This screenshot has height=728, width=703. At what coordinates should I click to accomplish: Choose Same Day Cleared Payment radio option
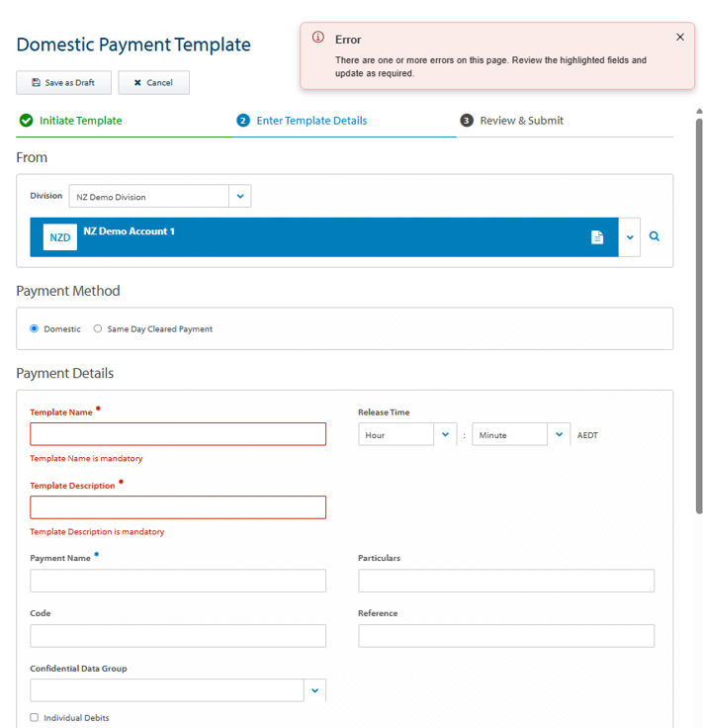pyautogui.click(x=98, y=328)
